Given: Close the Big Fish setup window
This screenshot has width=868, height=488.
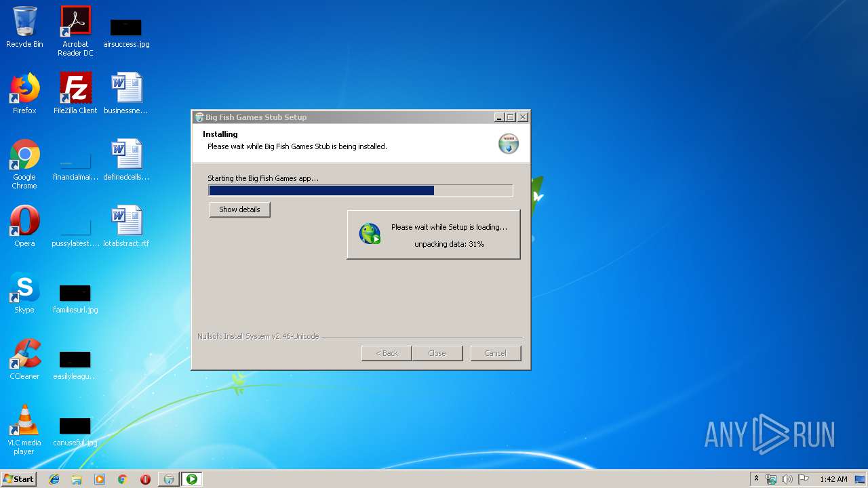Looking at the screenshot, I should point(523,117).
